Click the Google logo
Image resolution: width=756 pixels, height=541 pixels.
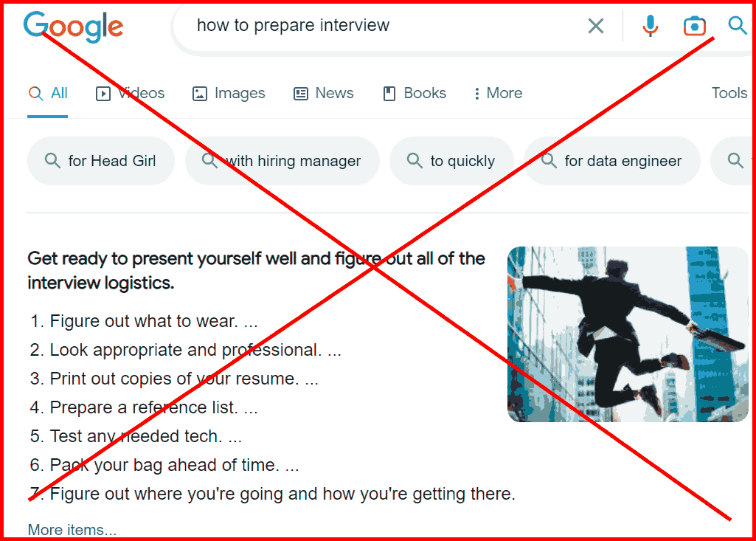pyautogui.click(x=73, y=27)
